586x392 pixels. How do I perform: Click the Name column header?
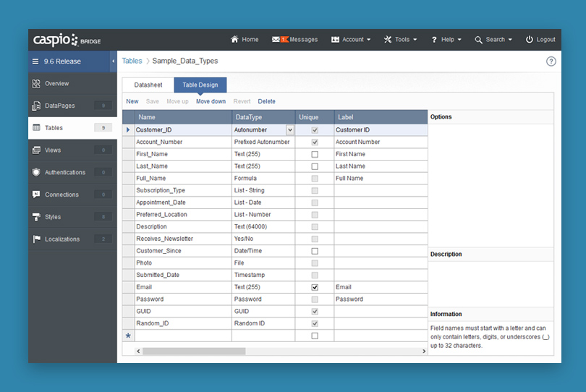pos(183,117)
